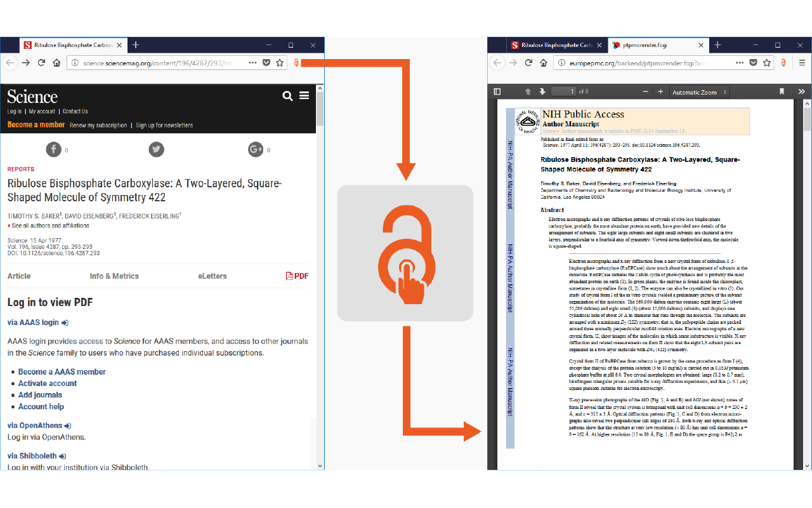This screenshot has height=508, width=812.
Task: Go to previous page in the PDF viewer
Action: (528, 91)
